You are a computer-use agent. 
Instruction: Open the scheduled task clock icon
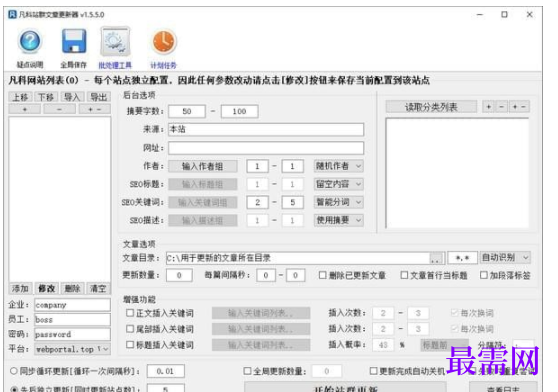point(164,42)
